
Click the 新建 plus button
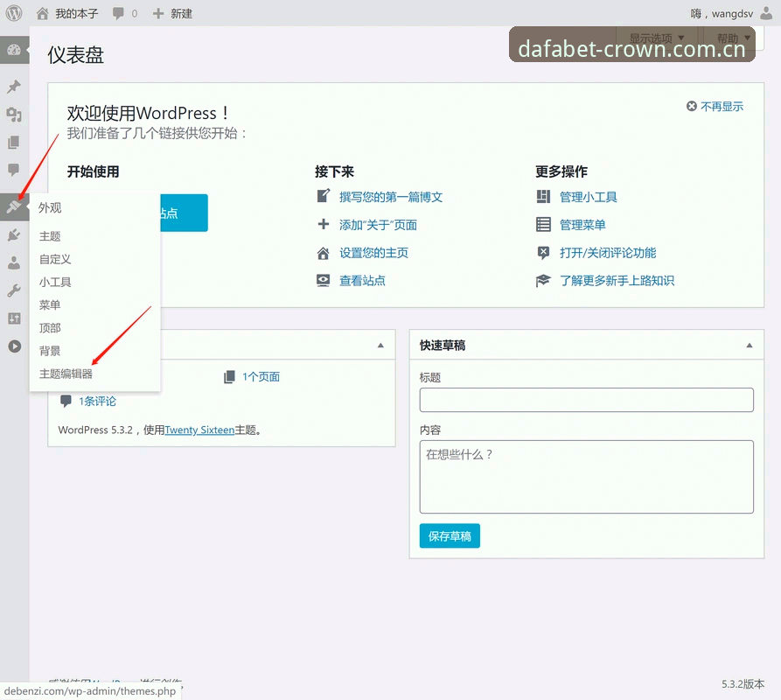pos(172,13)
